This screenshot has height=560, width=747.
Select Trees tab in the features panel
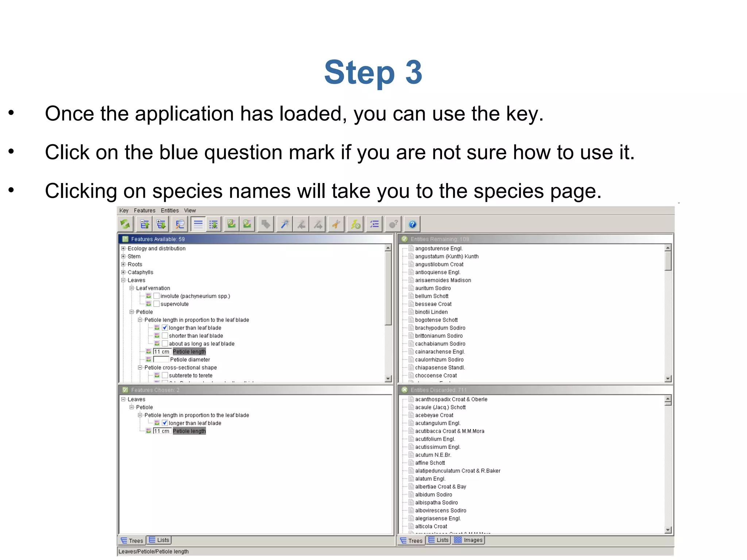(x=132, y=541)
